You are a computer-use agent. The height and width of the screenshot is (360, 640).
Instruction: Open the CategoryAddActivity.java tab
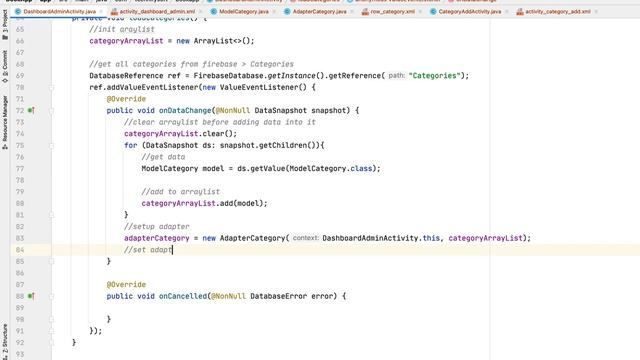tap(469, 12)
